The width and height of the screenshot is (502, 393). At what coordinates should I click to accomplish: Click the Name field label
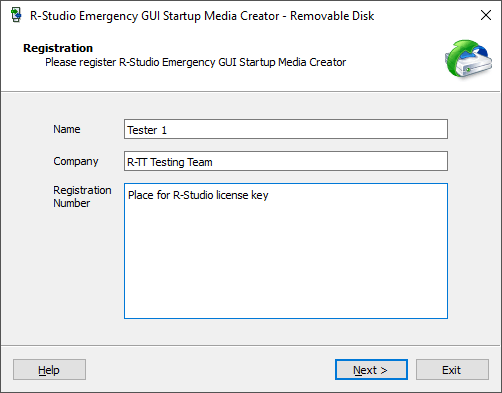(x=67, y=129)
